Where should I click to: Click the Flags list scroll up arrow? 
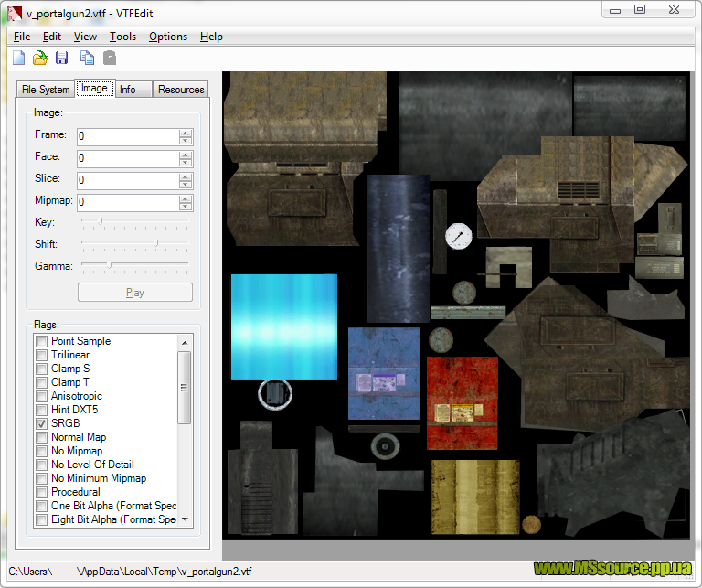pyautogui.click(x=185, y=343)
